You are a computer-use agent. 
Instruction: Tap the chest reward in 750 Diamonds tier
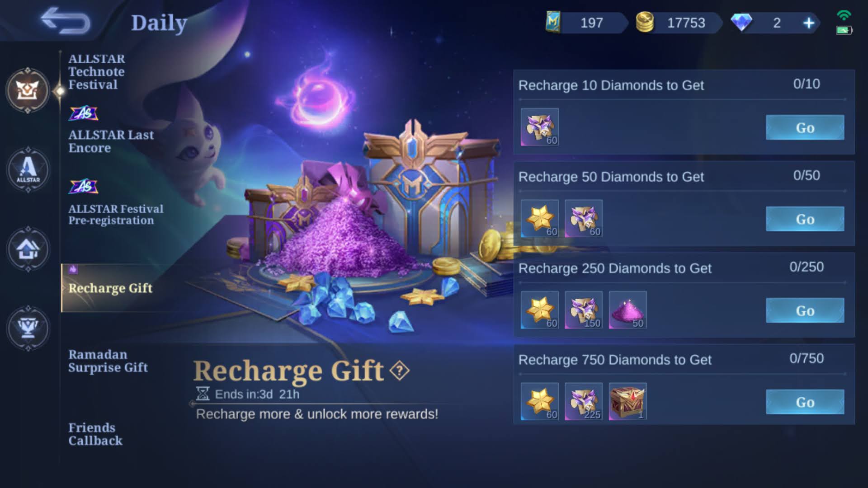(x=627, y=401)
